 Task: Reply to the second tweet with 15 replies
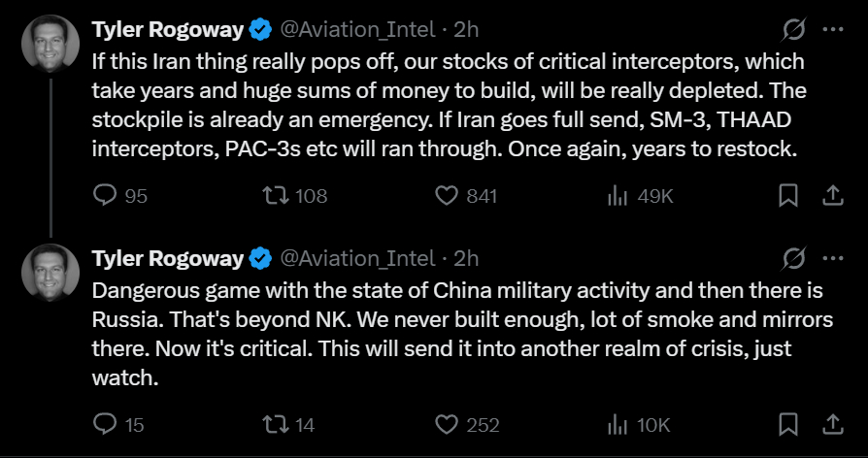pyautogui.click(x=105, y=424)
